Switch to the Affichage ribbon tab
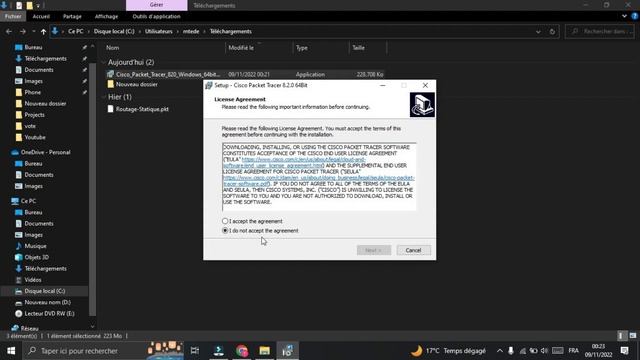This screenshot has width=640, height=360. tap(106, 16)
